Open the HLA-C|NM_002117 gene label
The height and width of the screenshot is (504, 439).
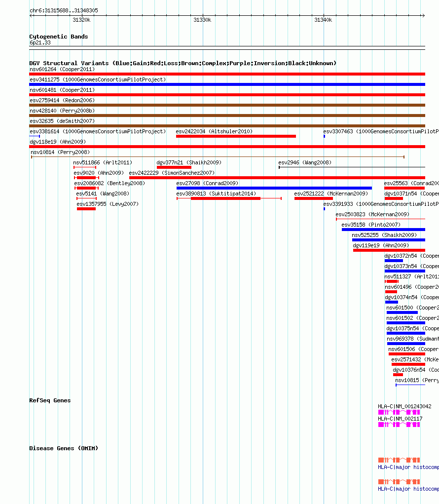(x=400, y=419)
